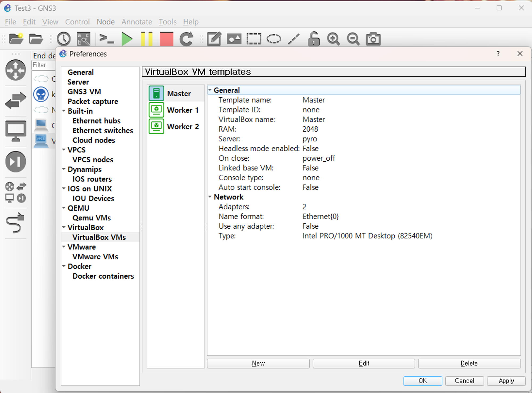The image size is (532, 393).
Task: Open the GNS3 VM preferences page
Action: point(84,92)
